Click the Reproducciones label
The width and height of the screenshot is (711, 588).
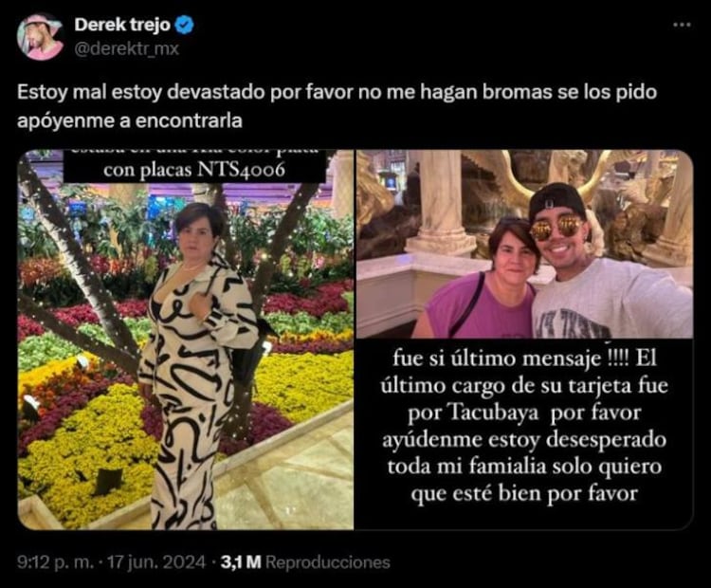click(327, 562)
